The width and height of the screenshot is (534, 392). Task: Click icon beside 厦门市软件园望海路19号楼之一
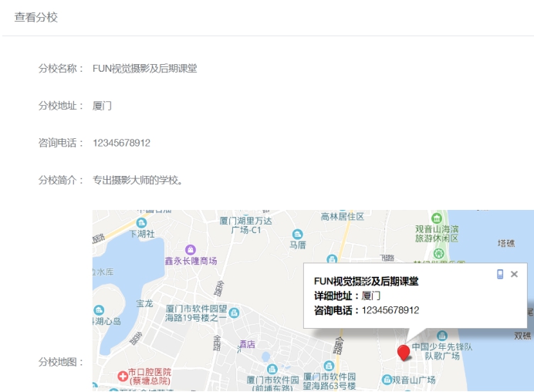(x=234, y=313)
